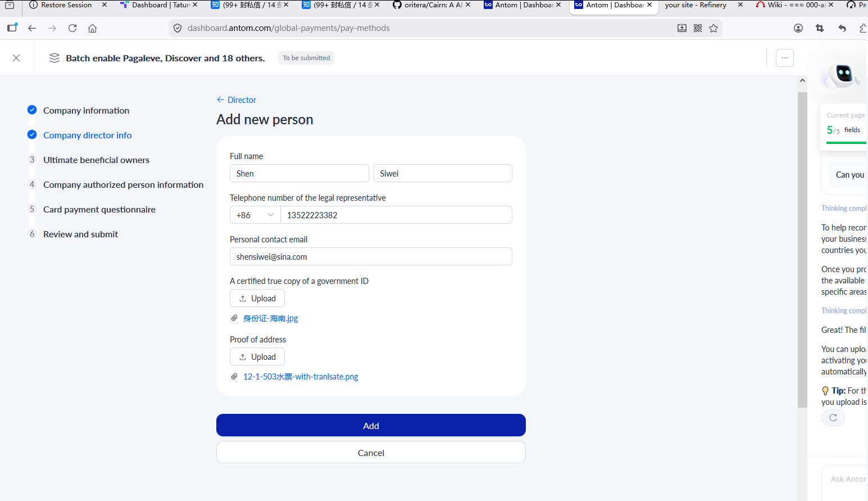
Task: Upload a government ID copy
Action: [257, 298]
